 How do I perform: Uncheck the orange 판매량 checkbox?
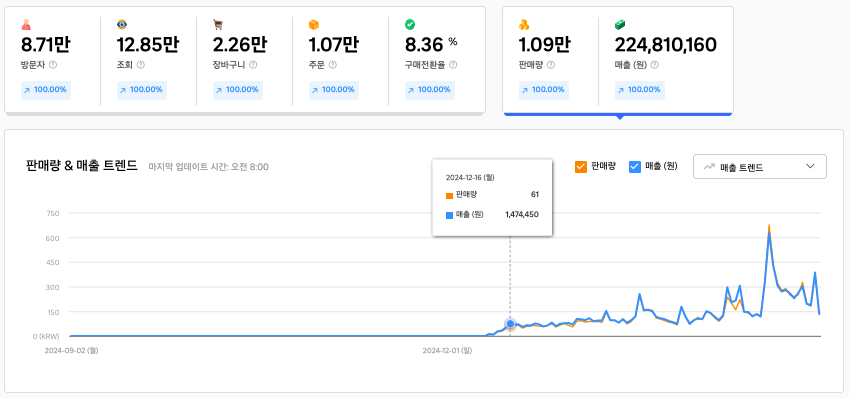tap(580, 167)
